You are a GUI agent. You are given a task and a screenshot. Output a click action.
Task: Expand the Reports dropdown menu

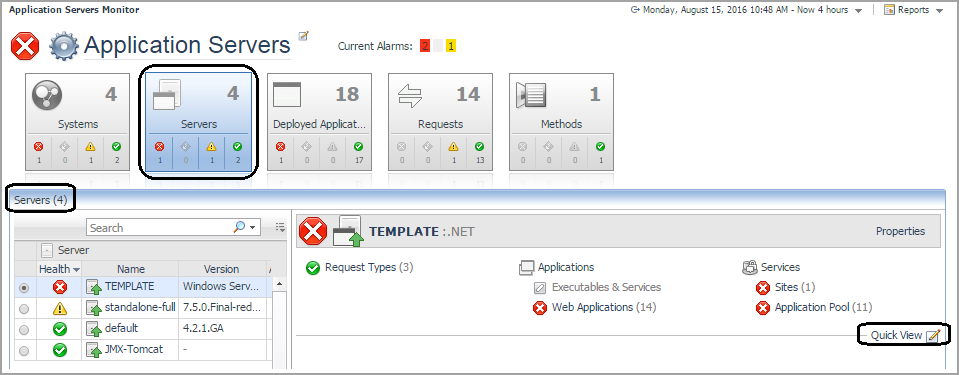[x=939, y=10]
